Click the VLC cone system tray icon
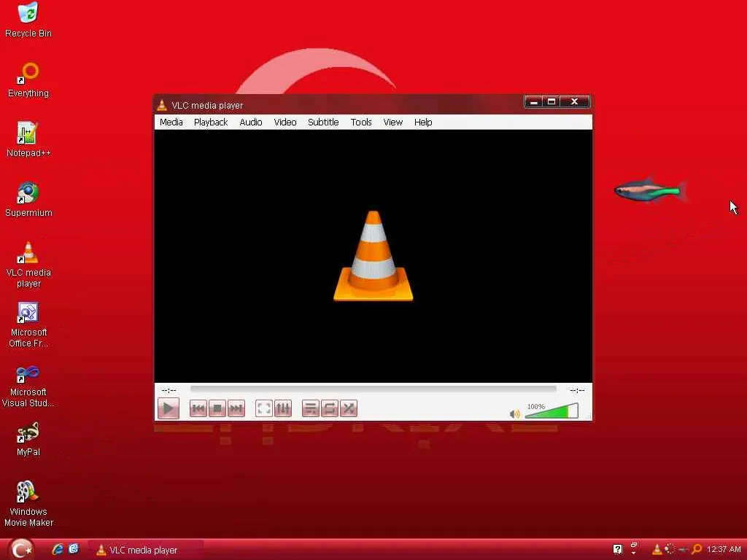The width and height of the screenshot is (747, 560). coord(657,550)
